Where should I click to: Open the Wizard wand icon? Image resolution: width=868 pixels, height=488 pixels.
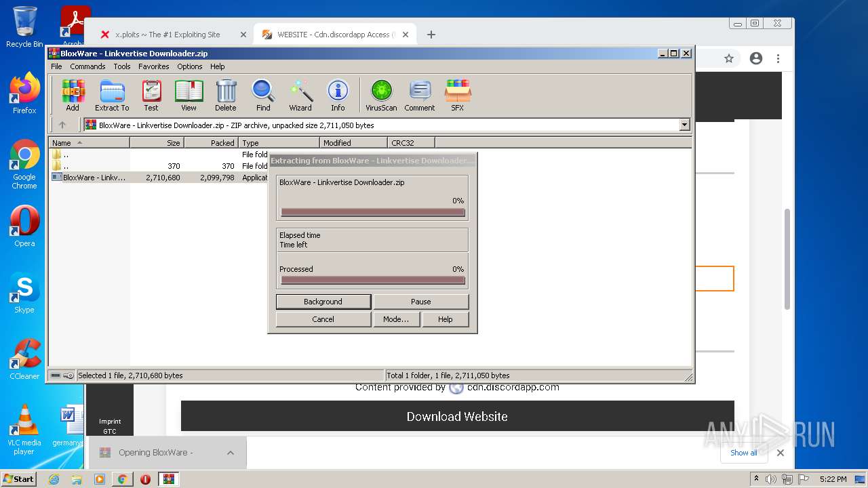(300, 95)
